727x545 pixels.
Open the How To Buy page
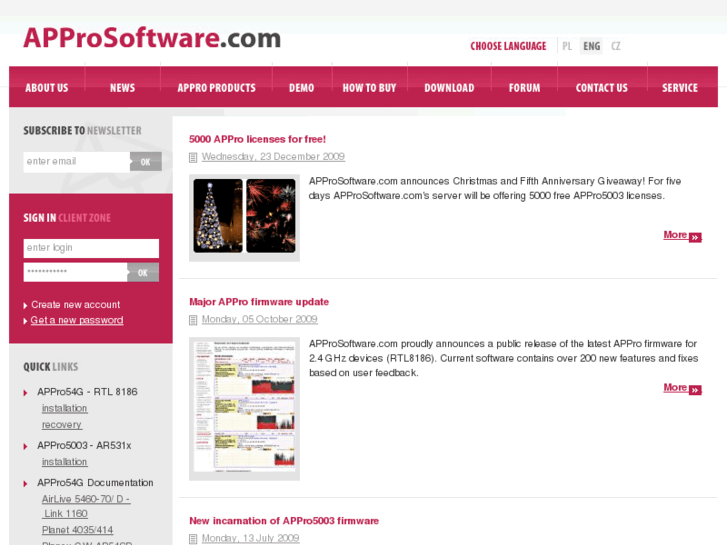click(369, 88)
